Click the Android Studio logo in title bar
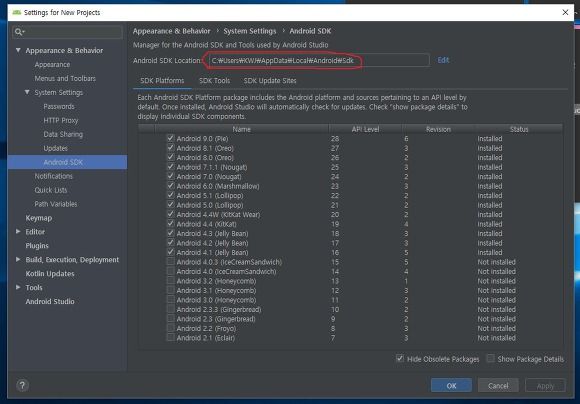Viewport: 580px width, 404px height. pos(17,12)
